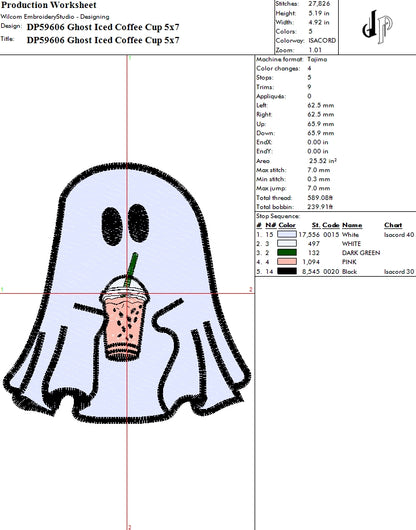Screen dimensions: 416x530
Task: Click the 'Name' column header
Action: pyautogui.click(x=352, y=225)
